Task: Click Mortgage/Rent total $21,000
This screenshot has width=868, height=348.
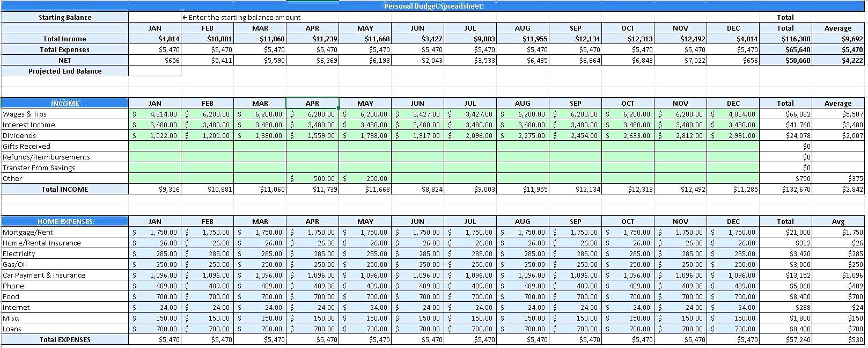Action: (785, 232)
